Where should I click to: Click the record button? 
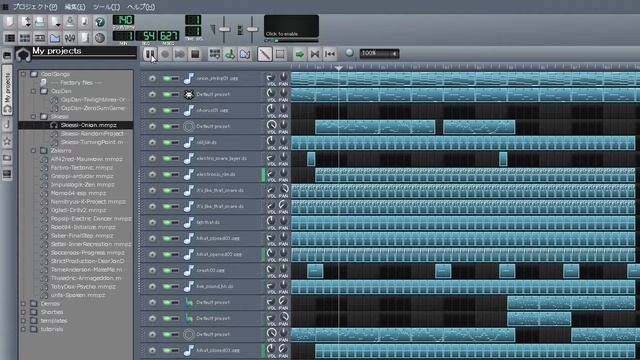click(165, 54)
